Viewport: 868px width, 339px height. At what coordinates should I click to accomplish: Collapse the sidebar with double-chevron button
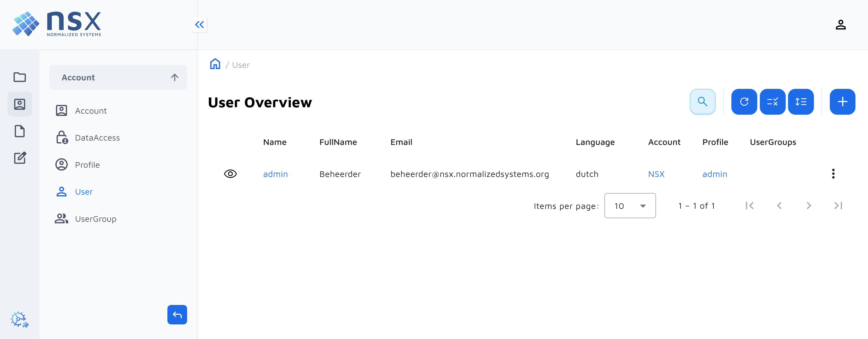pyautogui.click(x=199, y=25)
